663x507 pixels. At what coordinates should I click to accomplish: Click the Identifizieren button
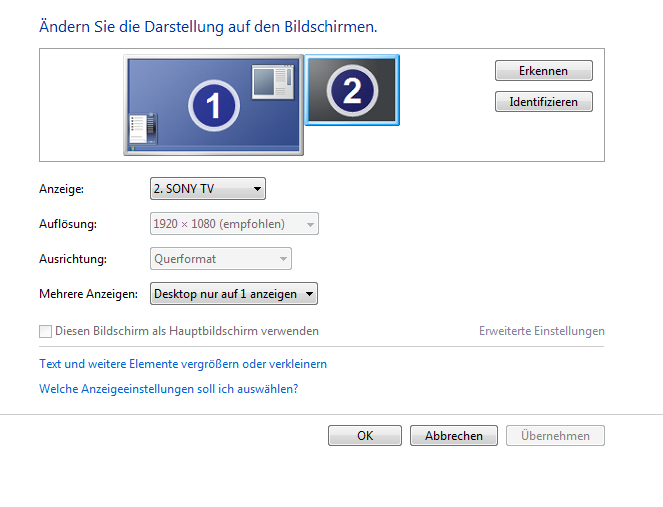544,102
